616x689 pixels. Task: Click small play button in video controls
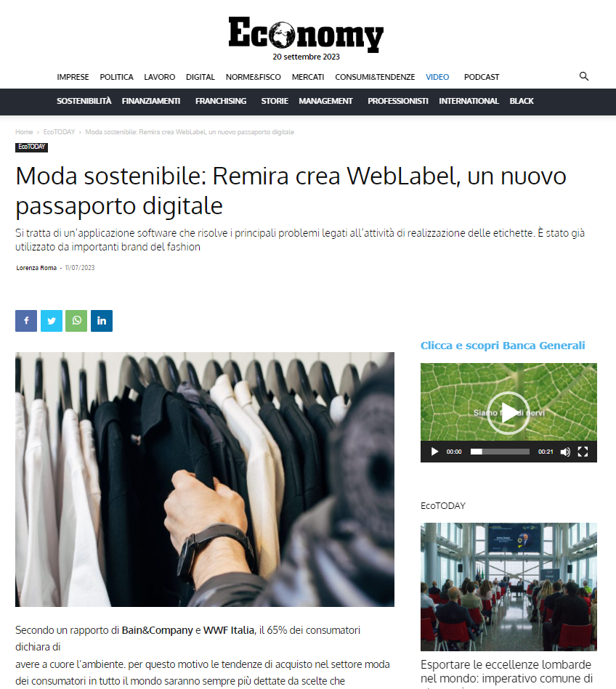point(434,452)
